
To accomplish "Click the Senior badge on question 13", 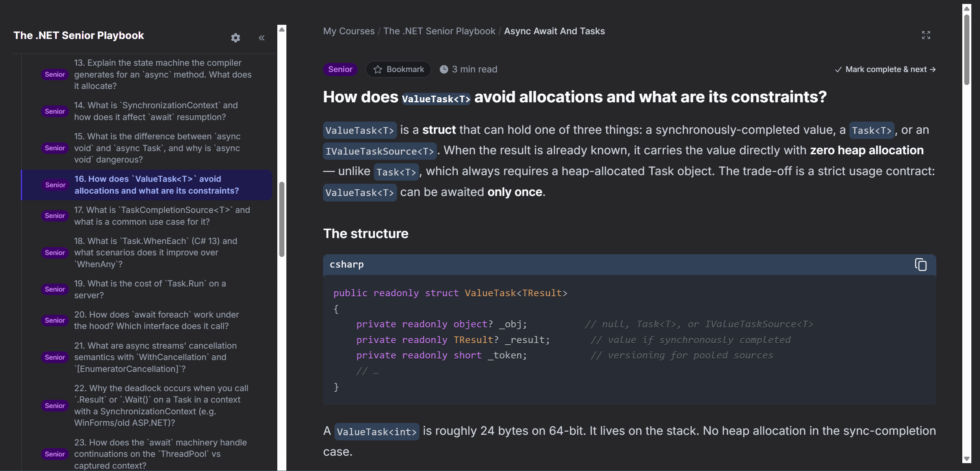I will point(55,74).
